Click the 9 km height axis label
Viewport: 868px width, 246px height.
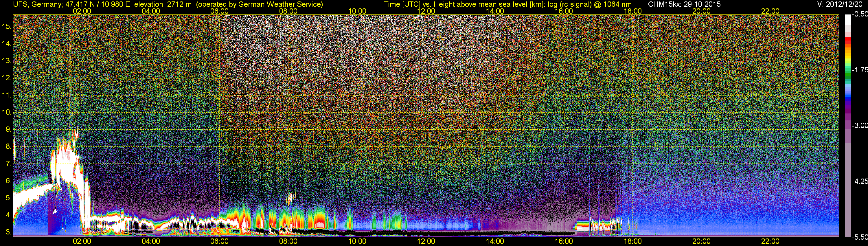(8, 129)
